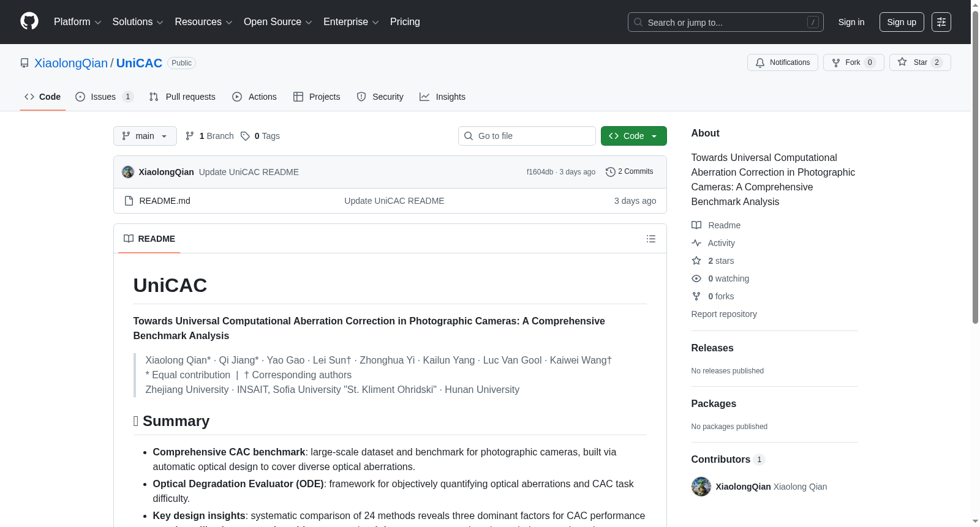
Task: Open the Packages heading link
Action: (714, 403)
